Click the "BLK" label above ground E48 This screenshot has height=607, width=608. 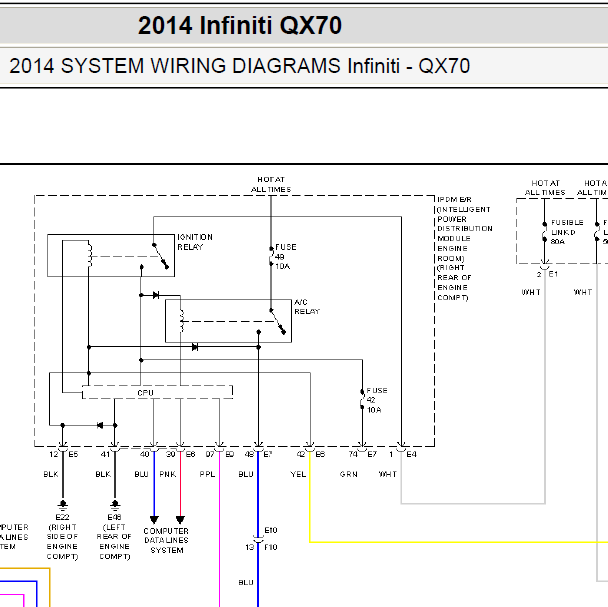(103, 474)
